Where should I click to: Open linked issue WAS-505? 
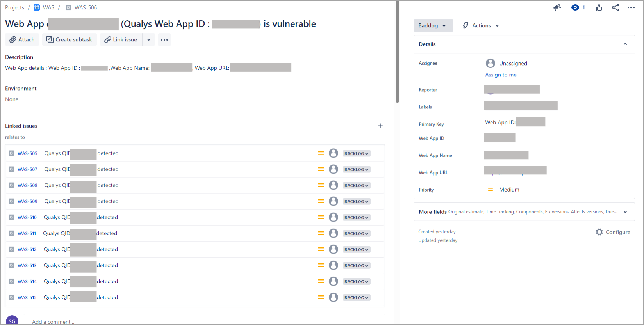tap(27, 153)
